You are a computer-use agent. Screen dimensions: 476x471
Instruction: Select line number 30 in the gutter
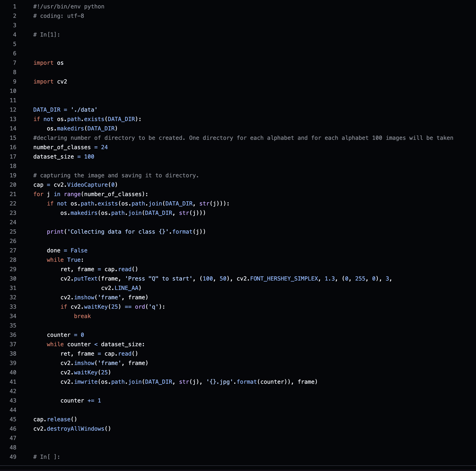[13, 278]
